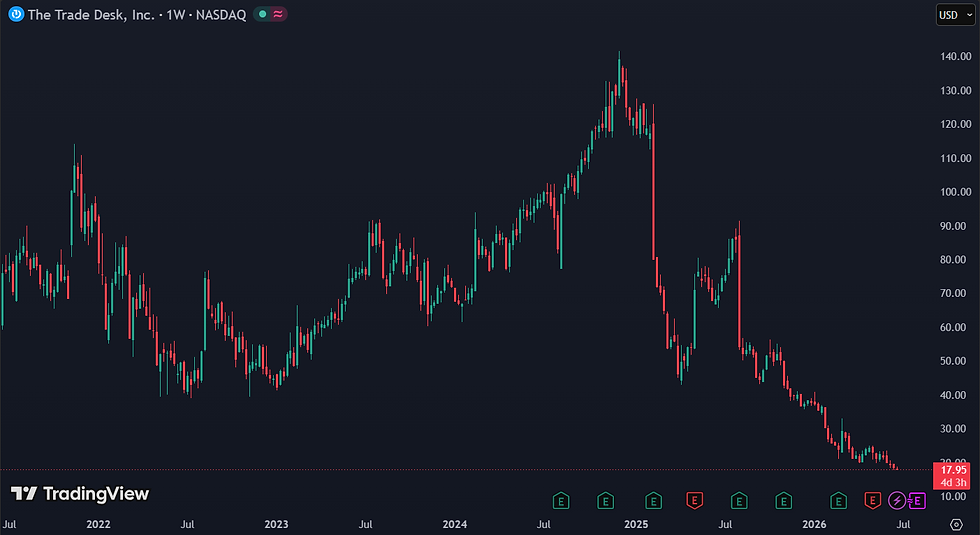Click green earnings marker just before 2025 label
This screenshot has width=980, height=535.
point(605,501)
